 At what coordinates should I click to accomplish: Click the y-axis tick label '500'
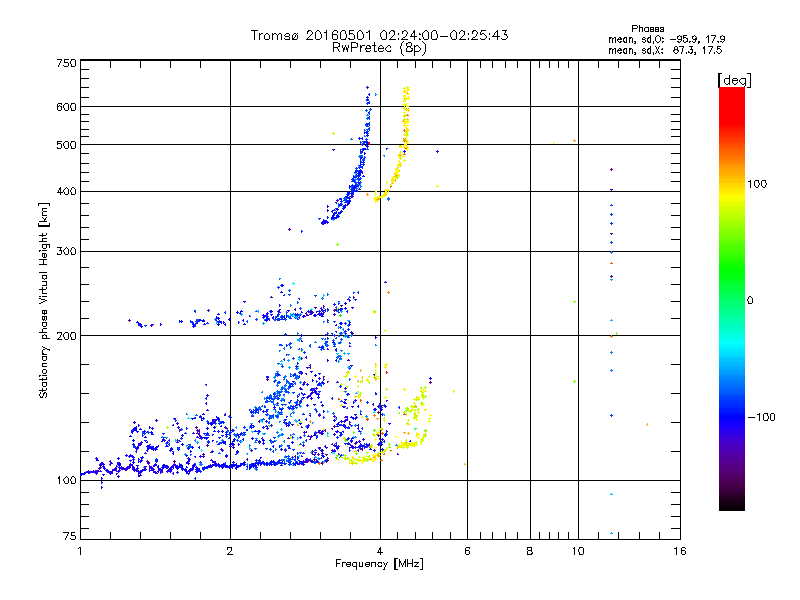pyautogui.click(x=67, y=145)
